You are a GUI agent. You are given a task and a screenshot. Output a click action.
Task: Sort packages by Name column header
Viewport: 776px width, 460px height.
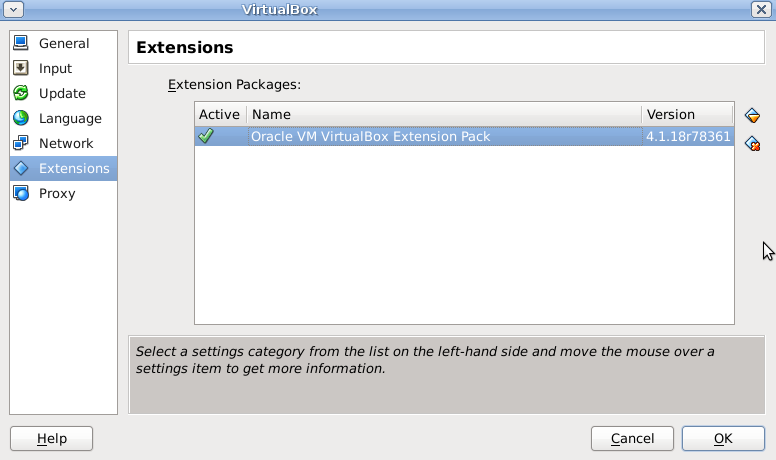443,114
